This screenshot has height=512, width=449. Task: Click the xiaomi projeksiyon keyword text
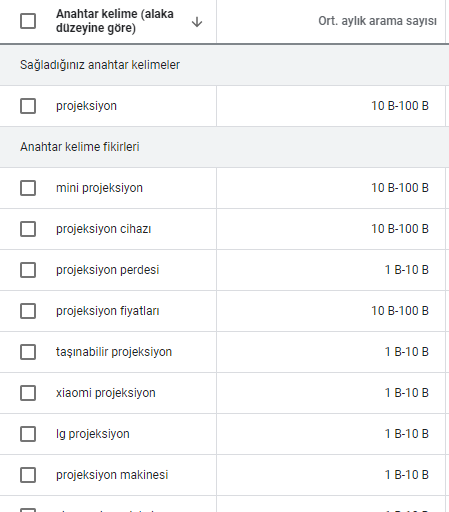click(x=106, y=393)
